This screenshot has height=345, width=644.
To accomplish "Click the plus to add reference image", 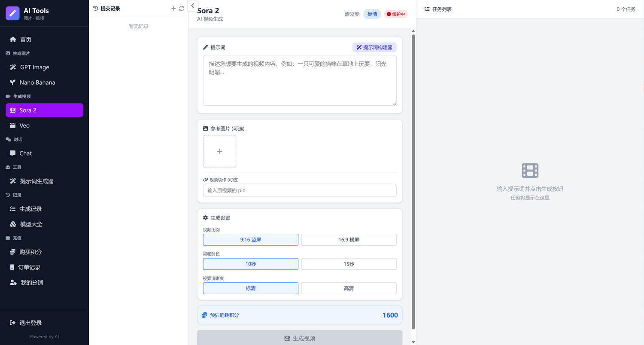I will pyautogui.click(x=219, y=152).
